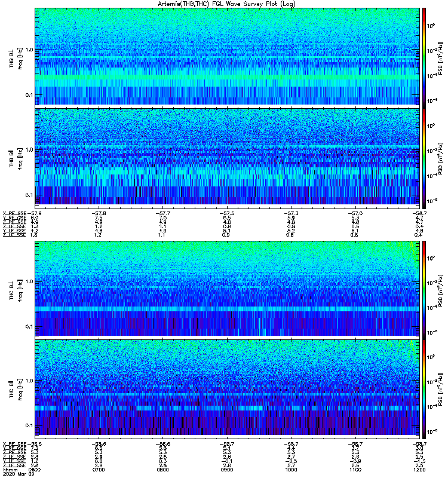Click the "1000" time tick label
Viewport: 448px width, 478px height.
291,470
